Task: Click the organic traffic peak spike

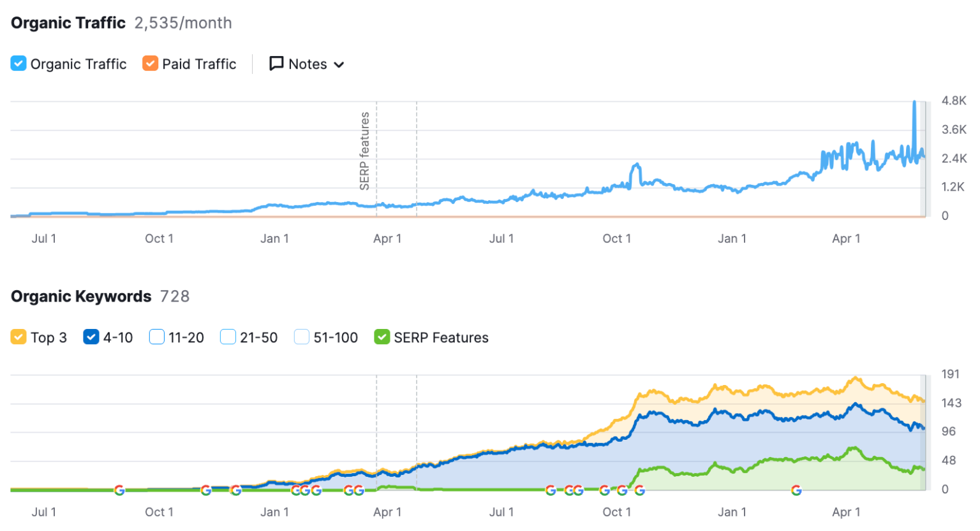Action: 914,103
